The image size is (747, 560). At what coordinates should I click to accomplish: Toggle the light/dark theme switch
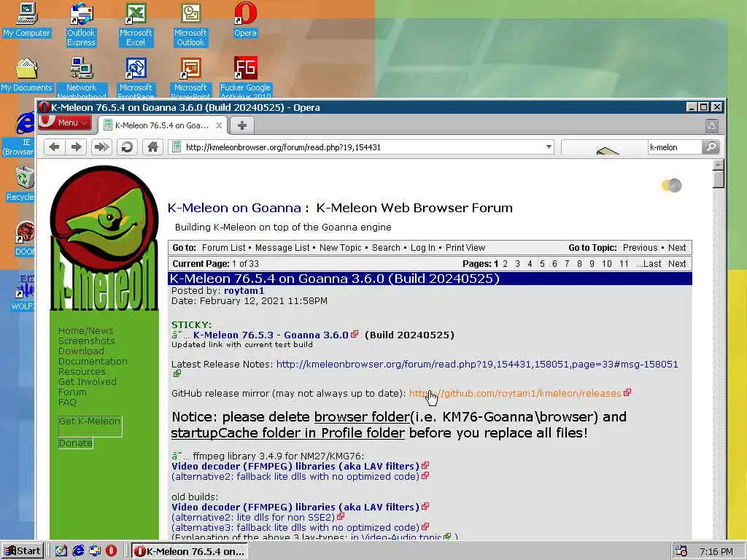click(672, 185)
